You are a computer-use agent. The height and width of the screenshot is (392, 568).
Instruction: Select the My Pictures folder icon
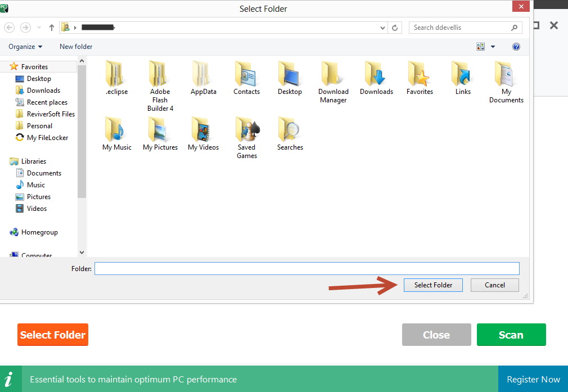(158, 129)
